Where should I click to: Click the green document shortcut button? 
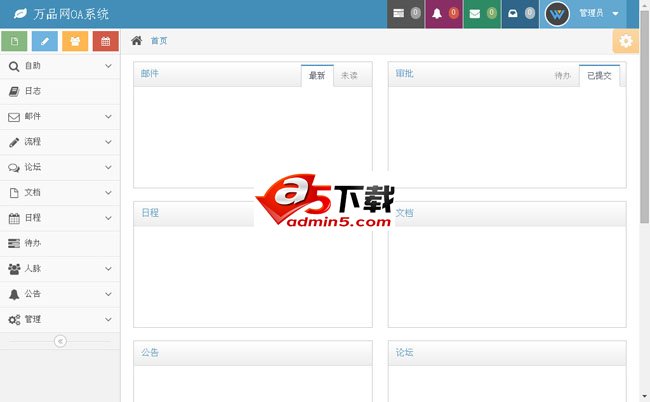(15, 41)
